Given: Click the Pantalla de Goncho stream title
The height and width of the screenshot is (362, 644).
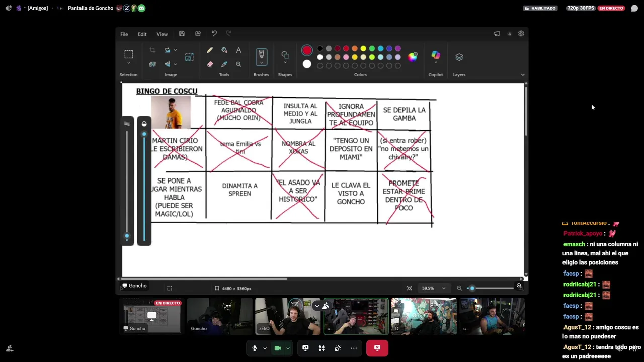Looking at the screenshot, I should pyautogui.click(x=91, y=8).
